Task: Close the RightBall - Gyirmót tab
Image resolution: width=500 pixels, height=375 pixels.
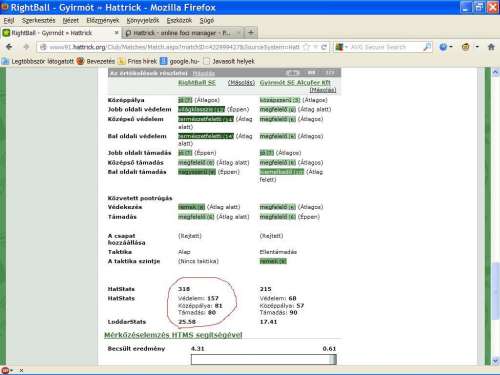Action: tap(116, 33)
